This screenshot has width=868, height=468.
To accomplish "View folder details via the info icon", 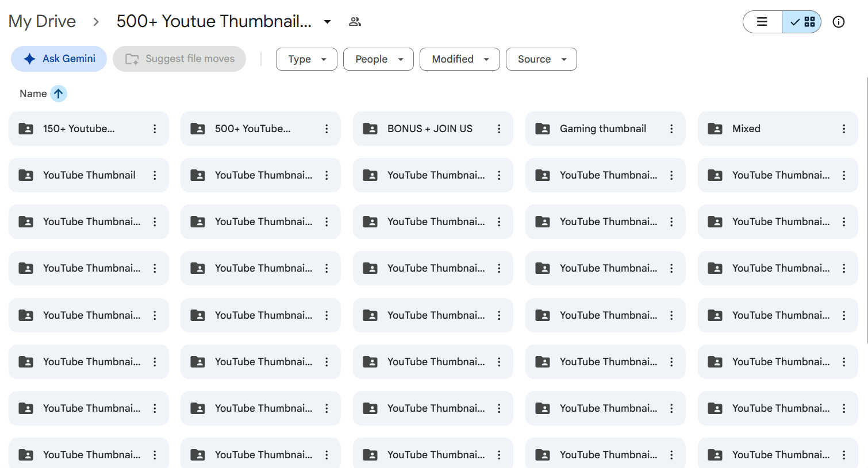I will tap(839, 22).
